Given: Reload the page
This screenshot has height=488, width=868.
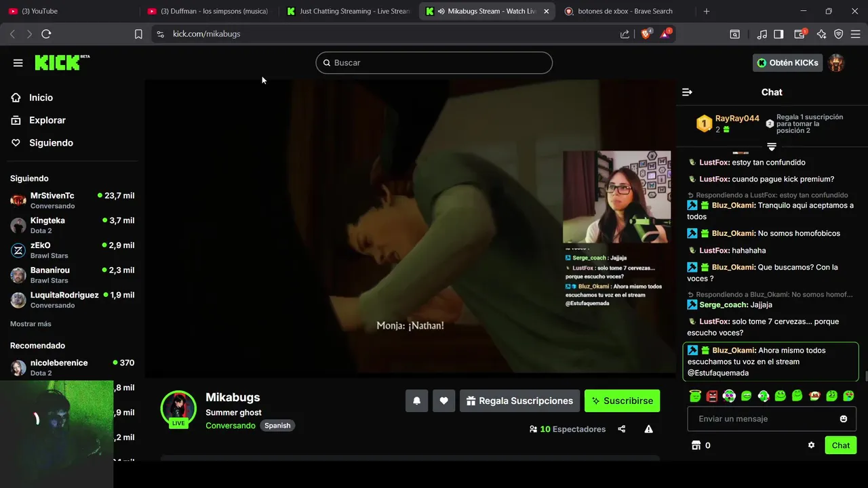Looking at the screenshot, I should (46, 34).
